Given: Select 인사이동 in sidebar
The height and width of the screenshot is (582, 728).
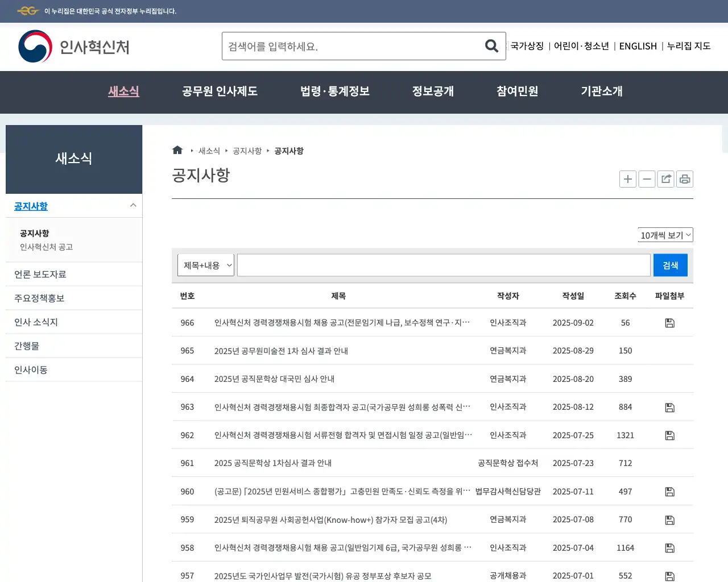Looking at the screenshot, I should [x=74, y=369].
